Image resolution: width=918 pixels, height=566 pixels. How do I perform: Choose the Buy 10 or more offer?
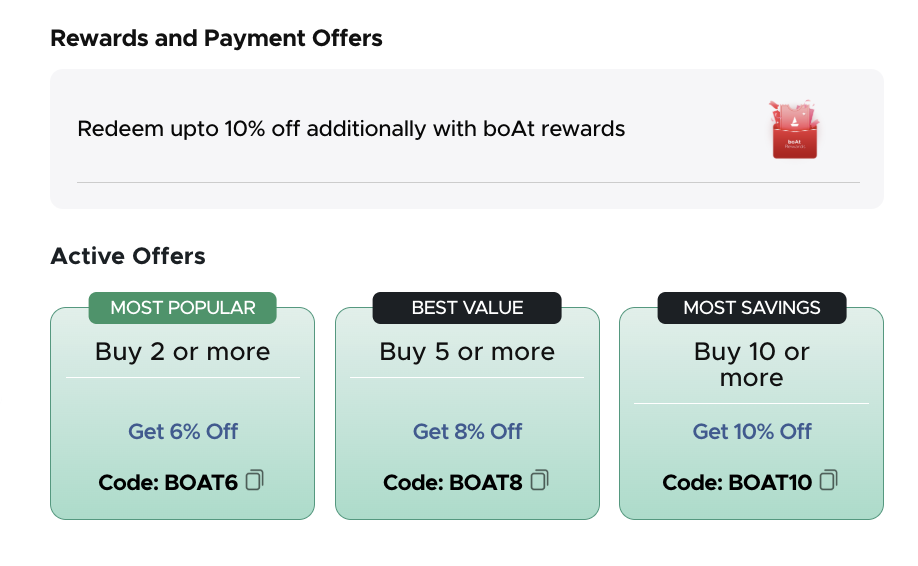pyautogui.click(x=752, y=365)
